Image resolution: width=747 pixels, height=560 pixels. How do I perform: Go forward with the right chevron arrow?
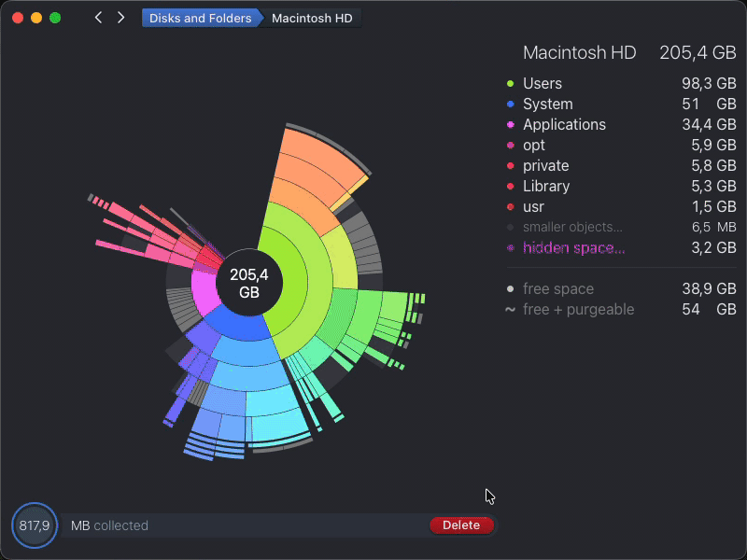click(x=121, y=18)
